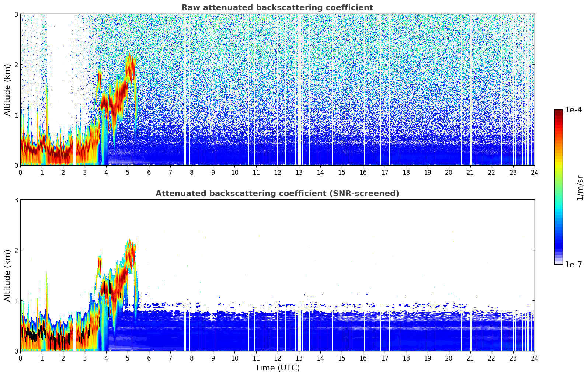
Task: Click hour 18 tick label on top plot
Action: (406, 173)
